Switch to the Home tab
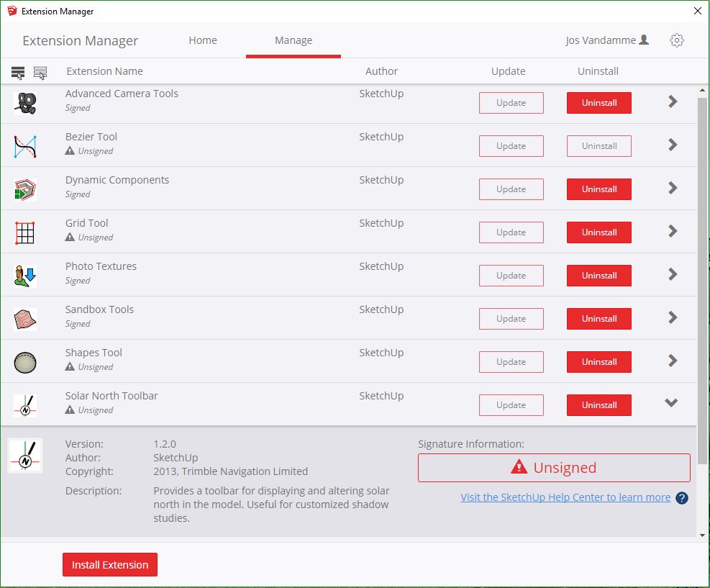Viewport: 710px width, 588px height. coord(203,40)
